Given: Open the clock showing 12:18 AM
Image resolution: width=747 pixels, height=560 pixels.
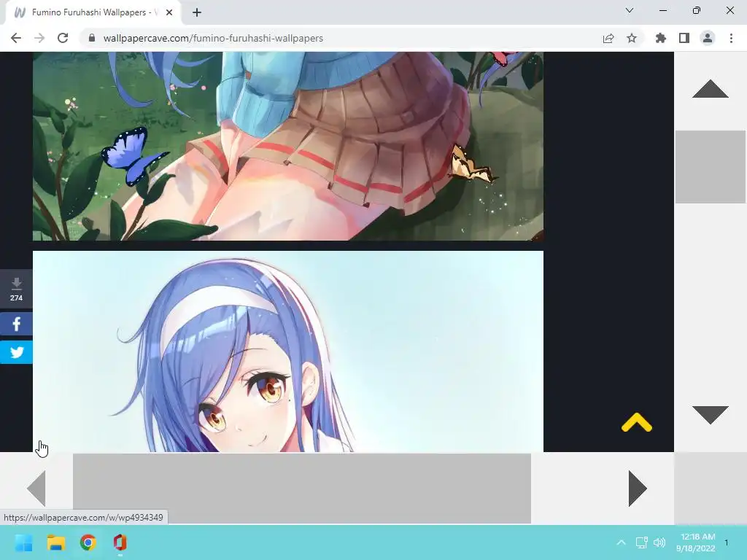Looking at the screenshot, I should tap(696, 542).
